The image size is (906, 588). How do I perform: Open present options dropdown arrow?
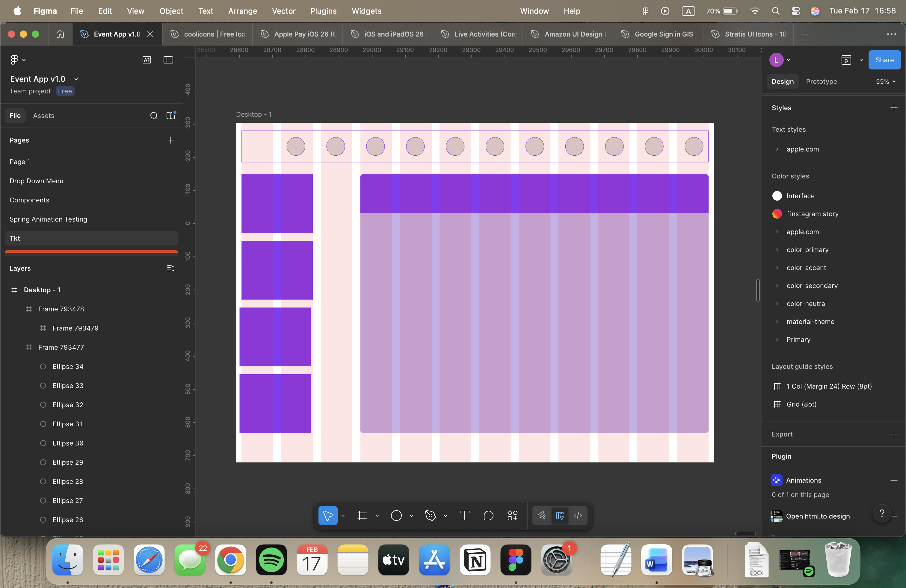[x=861, y=60]
